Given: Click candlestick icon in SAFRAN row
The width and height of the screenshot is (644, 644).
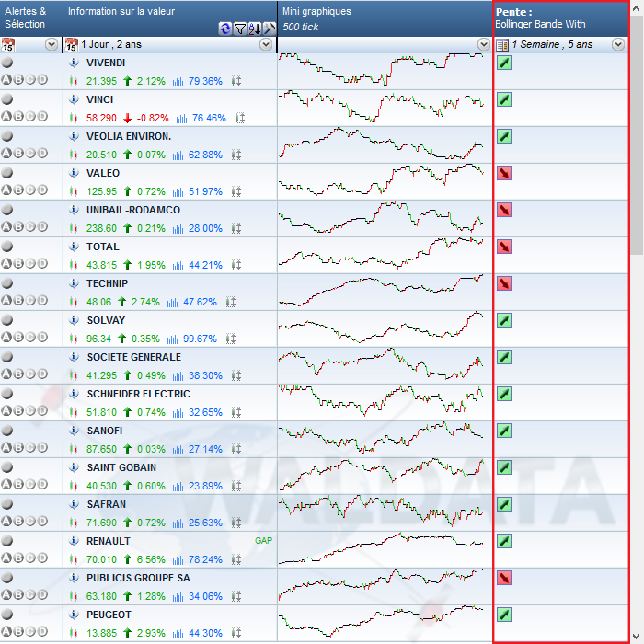Looking at the screenshot, I should tap(74, 523).
